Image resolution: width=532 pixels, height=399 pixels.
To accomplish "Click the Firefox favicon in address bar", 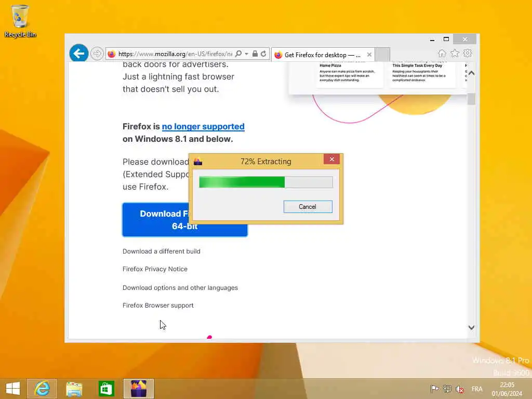I will click(x=112, y=54).
